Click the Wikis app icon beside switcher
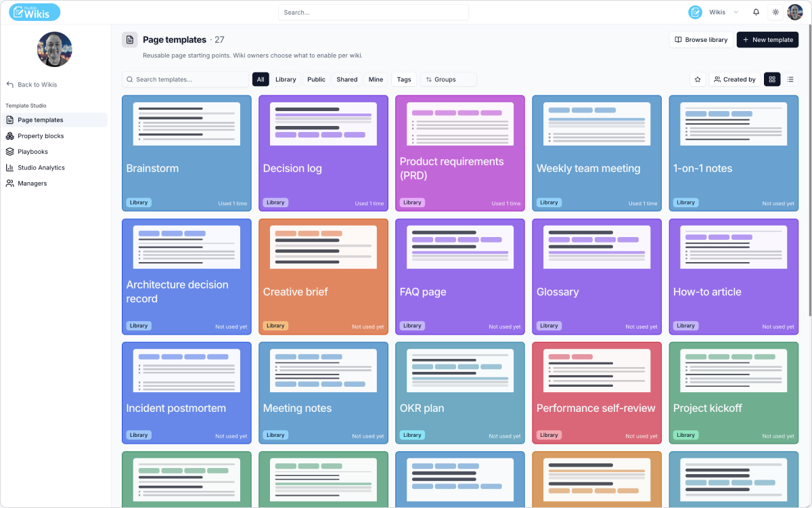This screenshot has height=508, width=812. 695,12
